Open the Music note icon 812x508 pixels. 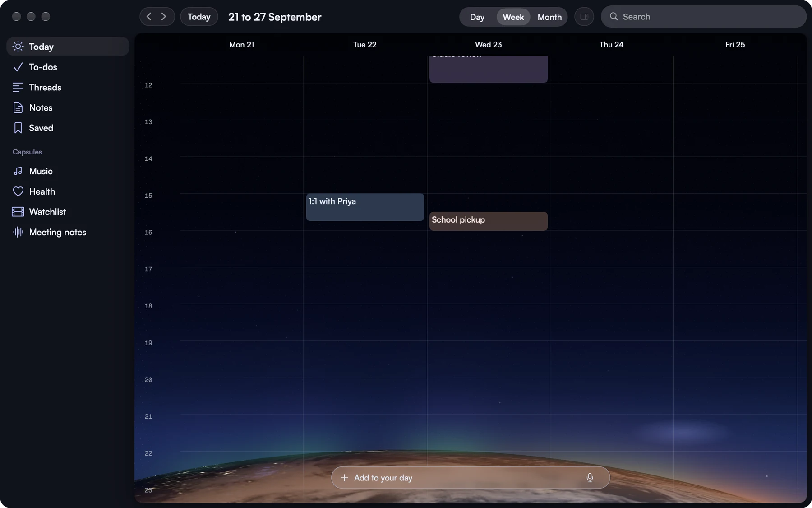tap(18, 171)
